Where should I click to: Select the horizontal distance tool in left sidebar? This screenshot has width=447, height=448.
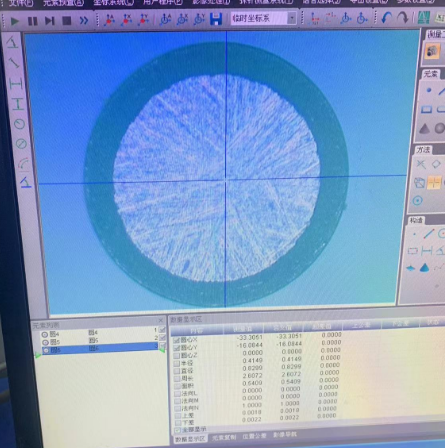pos(16,83)
